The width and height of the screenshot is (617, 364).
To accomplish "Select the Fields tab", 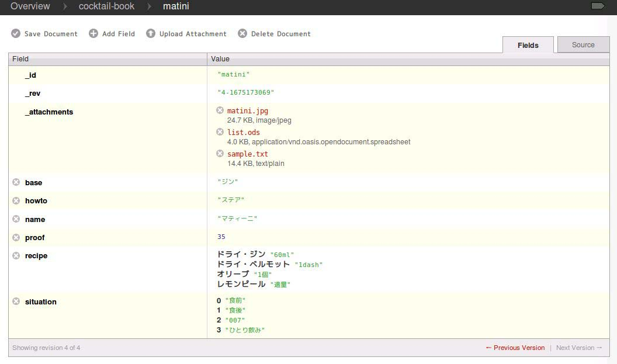I will (x=528, y=45).
